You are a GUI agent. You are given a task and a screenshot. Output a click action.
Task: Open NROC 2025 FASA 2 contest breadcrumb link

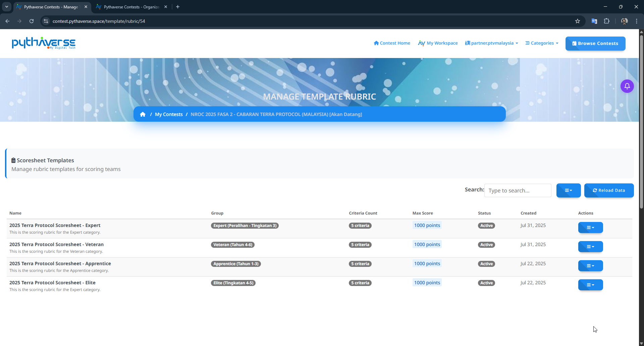(276, 114)
